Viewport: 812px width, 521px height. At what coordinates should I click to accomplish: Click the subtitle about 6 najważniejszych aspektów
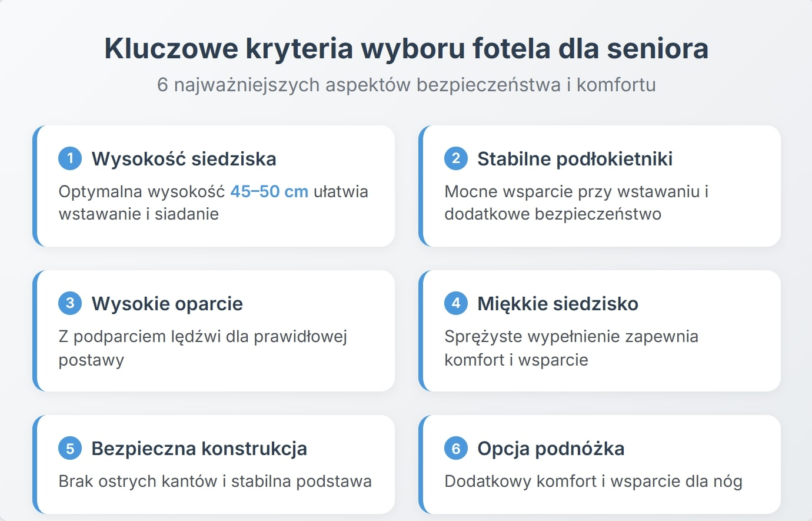coord(406,85)
